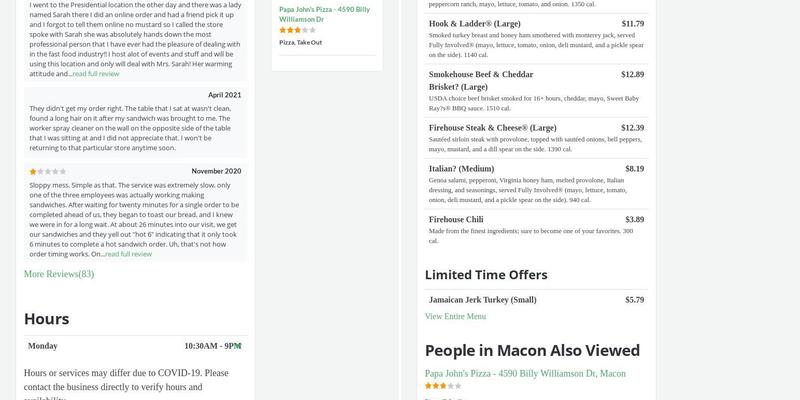Select Jamaican Jerk Turkey (Small) offer
This screenshot has width=800, height=400.
482,299
